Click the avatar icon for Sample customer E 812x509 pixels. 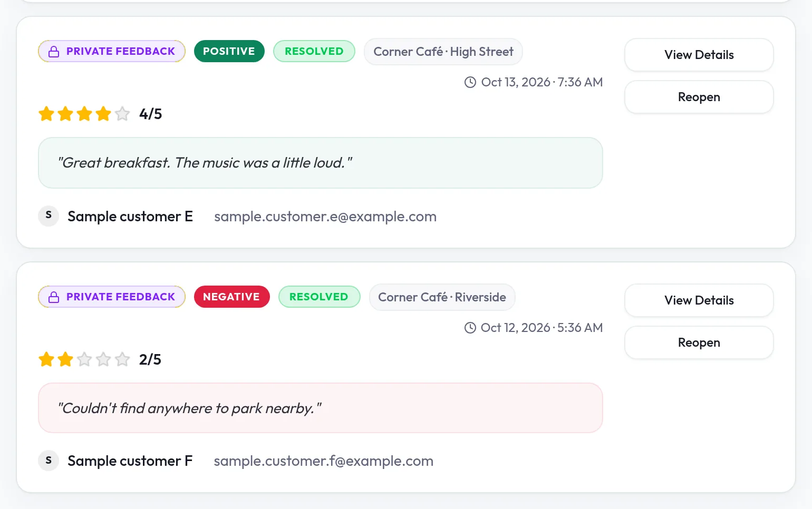49,216
